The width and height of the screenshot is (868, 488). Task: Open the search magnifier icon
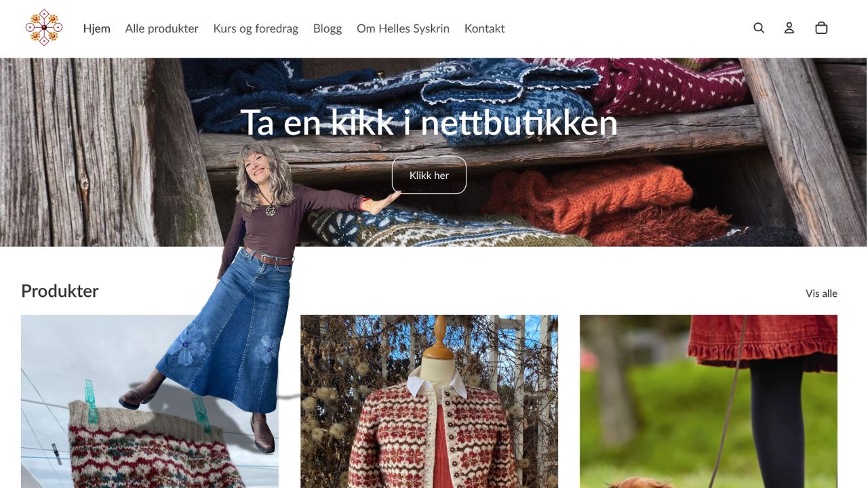tap(759, 28)
